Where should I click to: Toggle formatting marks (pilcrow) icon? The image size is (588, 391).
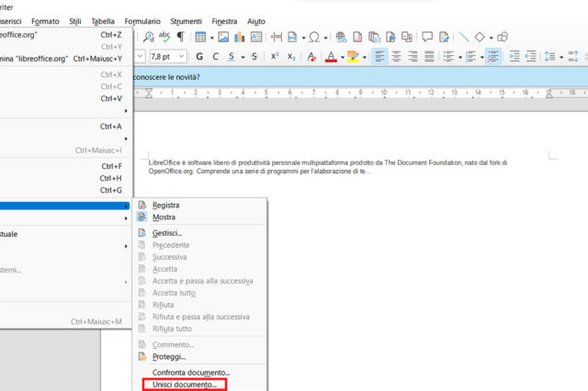(180, 37)
